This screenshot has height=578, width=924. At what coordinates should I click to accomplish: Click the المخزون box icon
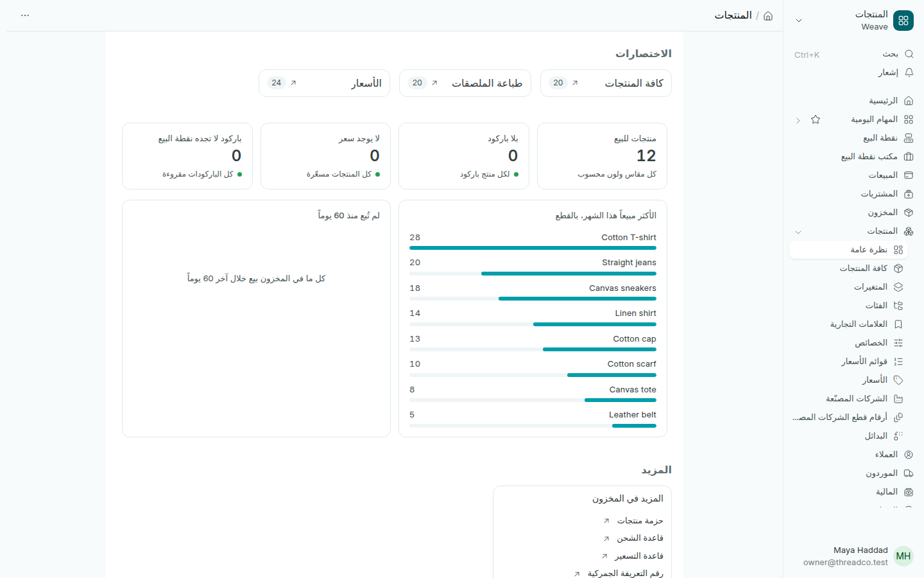click(x=909, y=213)
